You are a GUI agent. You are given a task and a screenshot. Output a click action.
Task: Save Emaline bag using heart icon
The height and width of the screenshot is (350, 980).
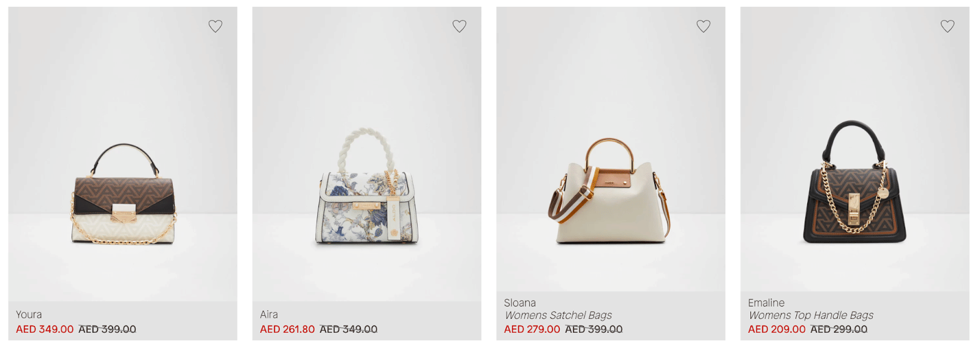[x=948, y=26]
